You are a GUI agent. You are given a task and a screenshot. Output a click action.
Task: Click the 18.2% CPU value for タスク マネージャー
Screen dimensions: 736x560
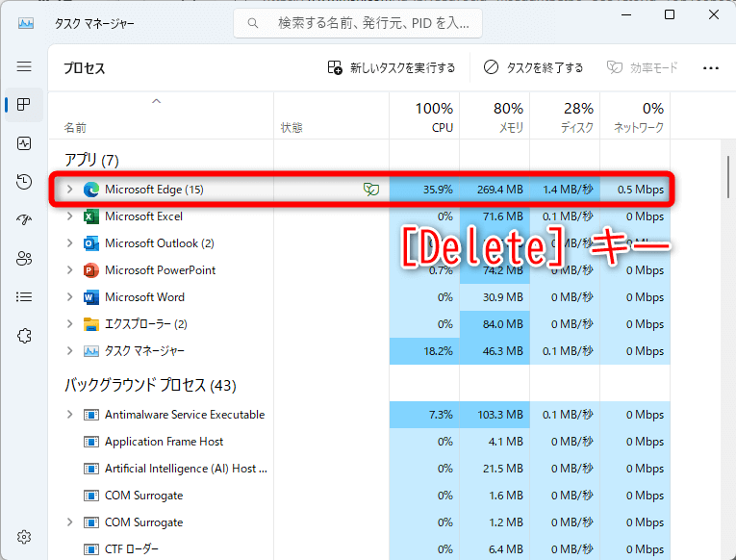pos(438,351)
